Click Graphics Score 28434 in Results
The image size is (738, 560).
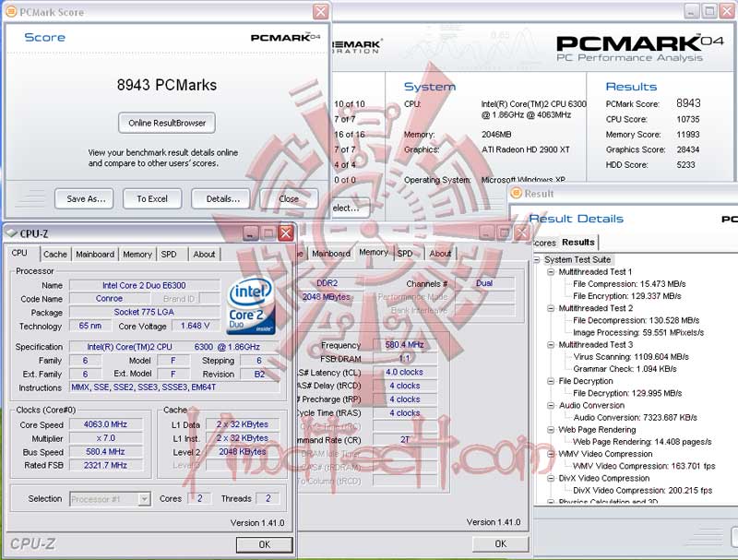pyautogui.click(x=652, y=149)
